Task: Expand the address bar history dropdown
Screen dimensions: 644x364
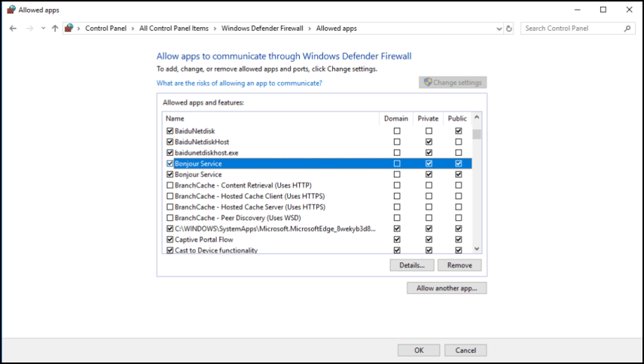Action: (499, 29)
